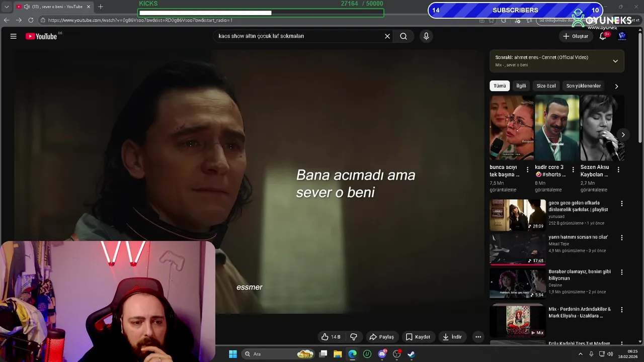This screenshot has width=644, height=362.
Task: Go forward with the browser forward arrow
Action: [x=19, y=20]
